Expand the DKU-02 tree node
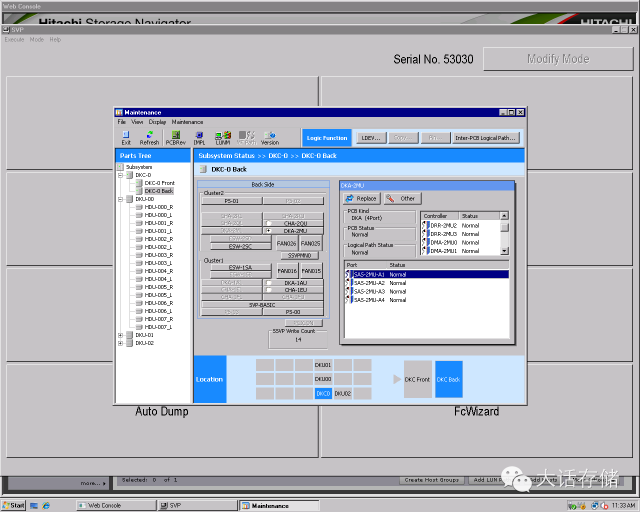 [121, 343]
